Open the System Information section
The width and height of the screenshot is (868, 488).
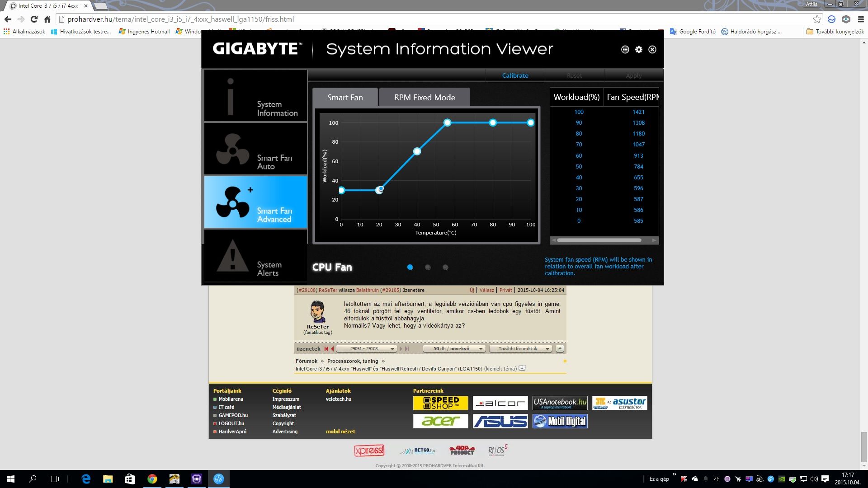tap(255, 95)
